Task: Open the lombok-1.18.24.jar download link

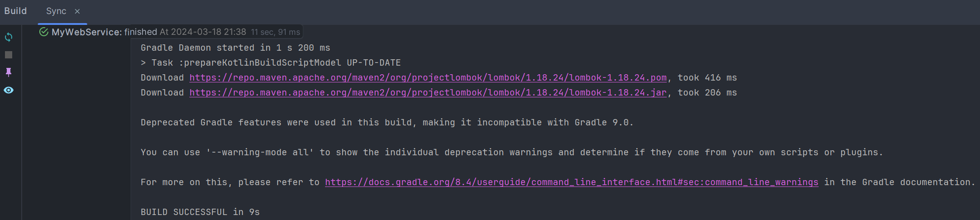Action: (428, 93)
